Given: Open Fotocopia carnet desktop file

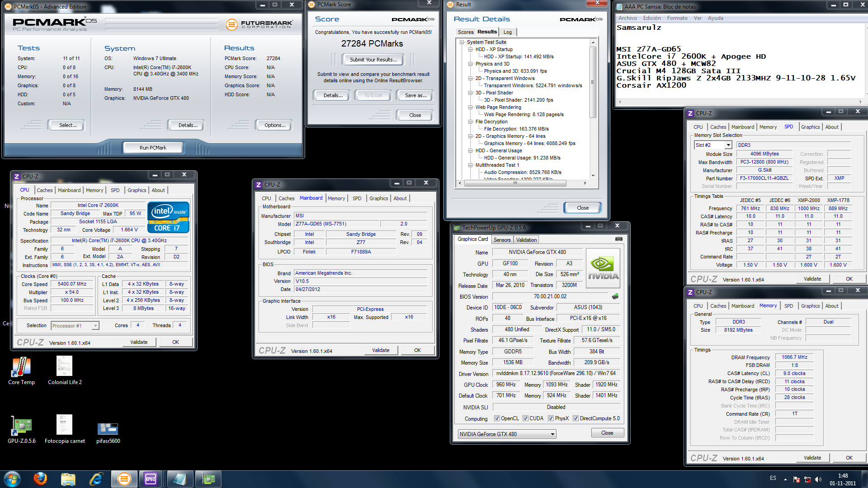Looking at the screenshot, I should click(x=65, y=429).
